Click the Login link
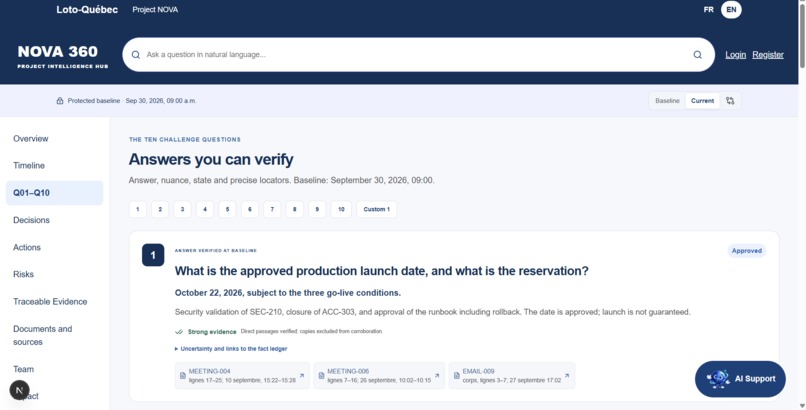This screenshot has height=410, width=806. point(736,54)
